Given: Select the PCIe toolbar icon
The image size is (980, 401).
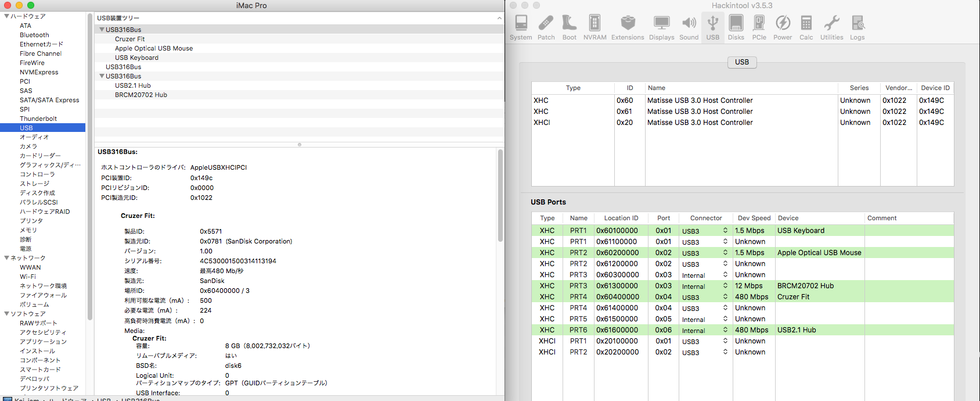Looking at the screenshot, I should (x=759, y=27).
